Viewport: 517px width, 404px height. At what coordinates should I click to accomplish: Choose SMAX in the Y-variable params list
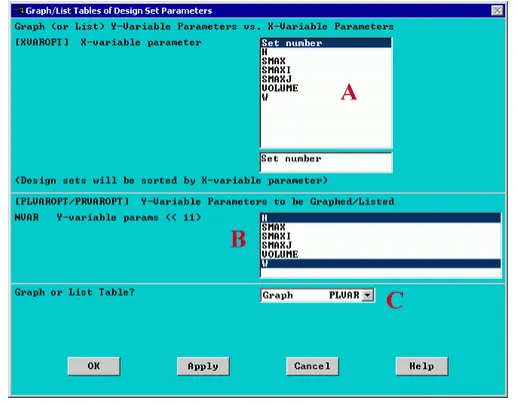coord(380,227)
